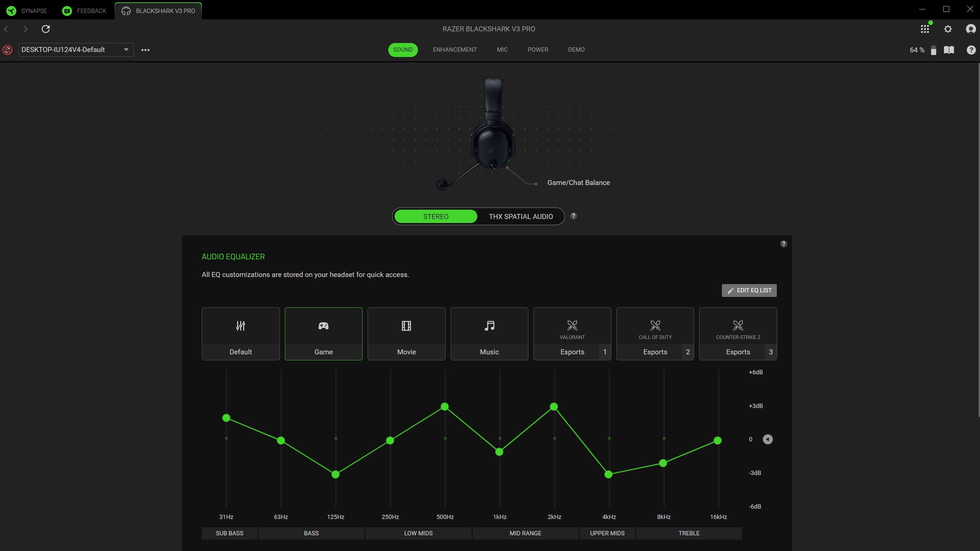The width and height of the screenshot is (980, 551).
Task: Click the help icon beside THX Spatial Audio
Action: [x=573, y=216]
